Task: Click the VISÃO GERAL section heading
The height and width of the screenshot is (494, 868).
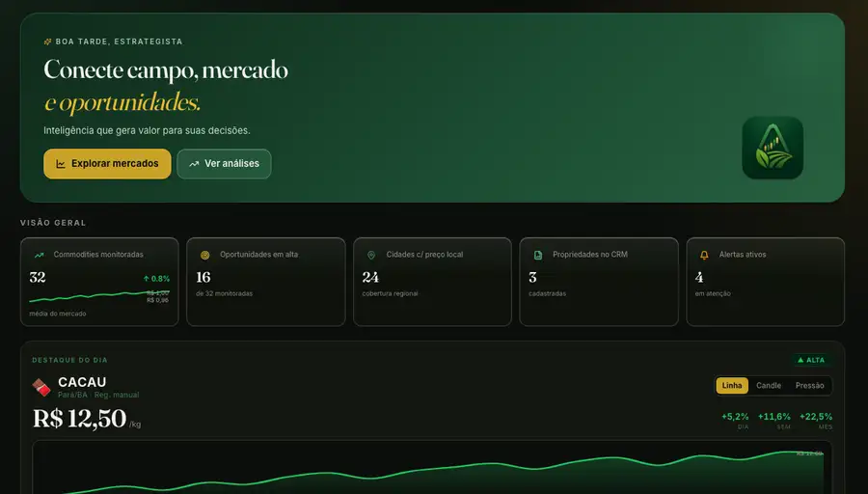Action: click(53, 223)
